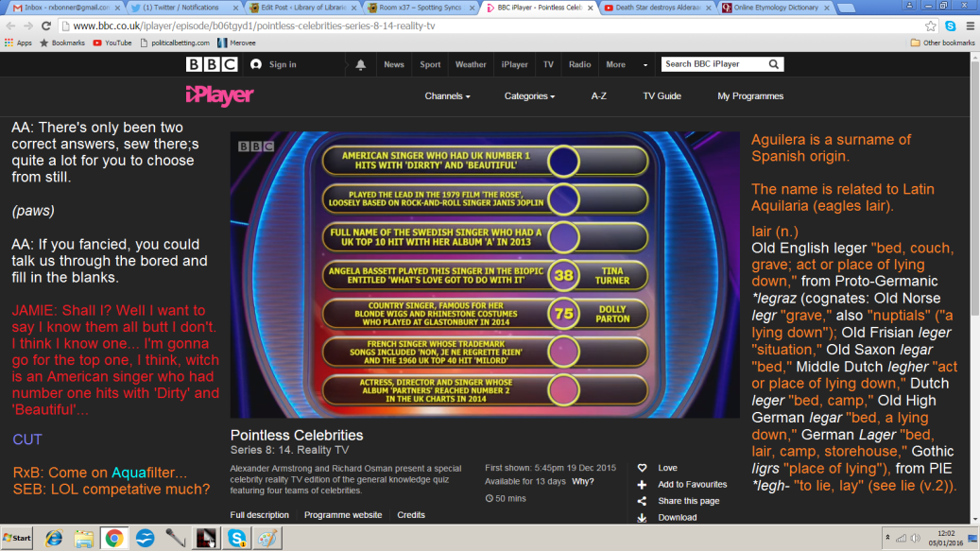Click the Download arrow icon
The width and height of the screenshot is (980, 551).
642,517
